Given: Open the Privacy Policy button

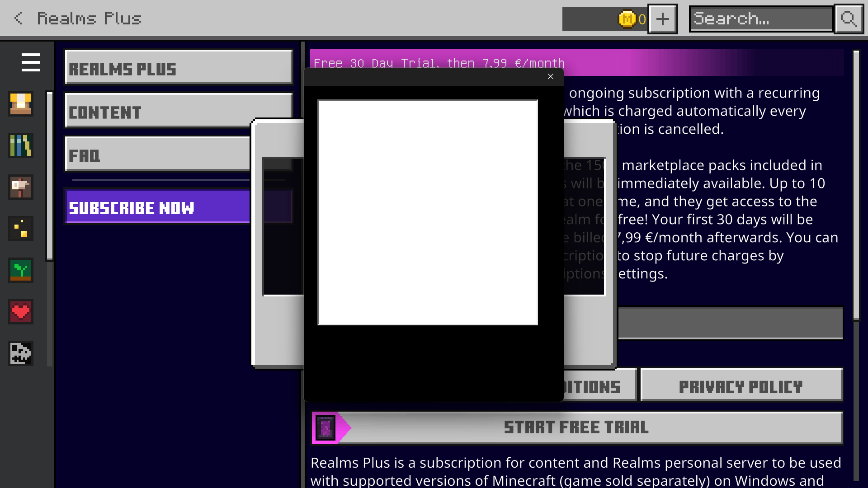Looking at the screenshot, I should click(741, 386).
